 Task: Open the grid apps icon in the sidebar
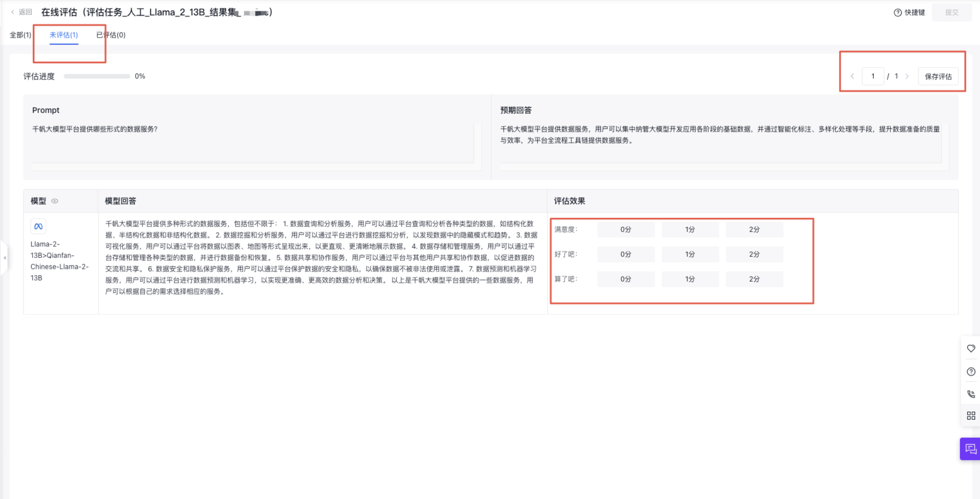(x=971, y=416)
